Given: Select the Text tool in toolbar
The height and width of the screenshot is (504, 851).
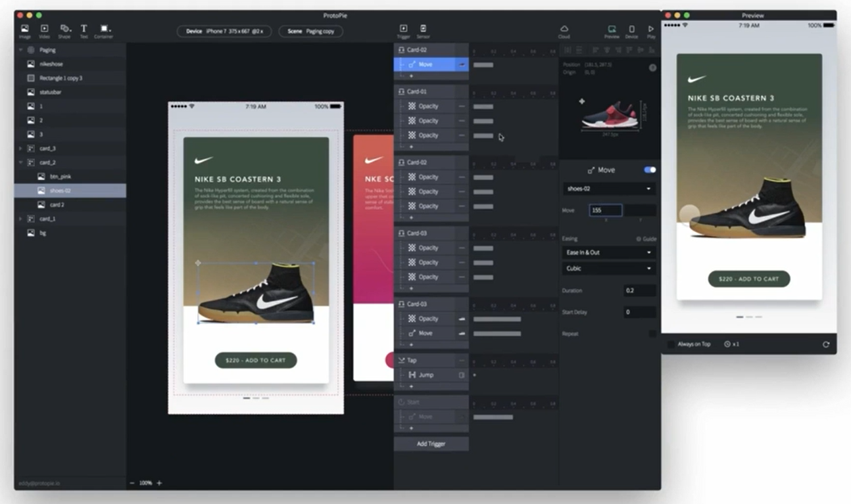Looking at the screenshot, I should 84,30.
